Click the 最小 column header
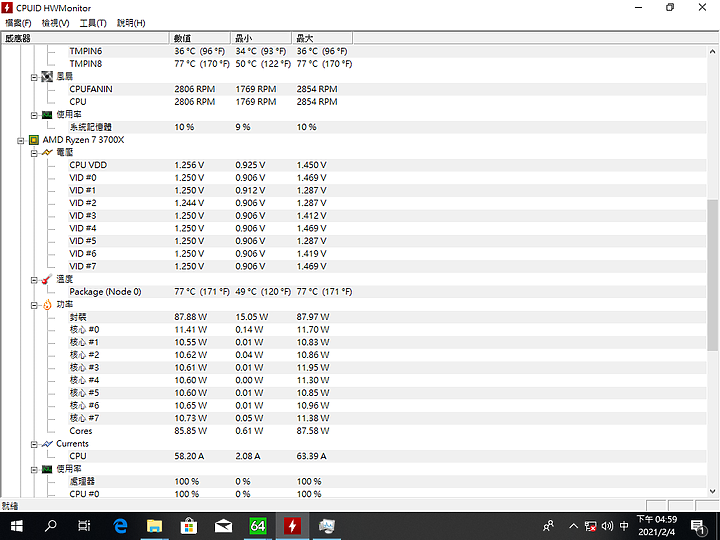720x540 pixels. pos(261,38)
